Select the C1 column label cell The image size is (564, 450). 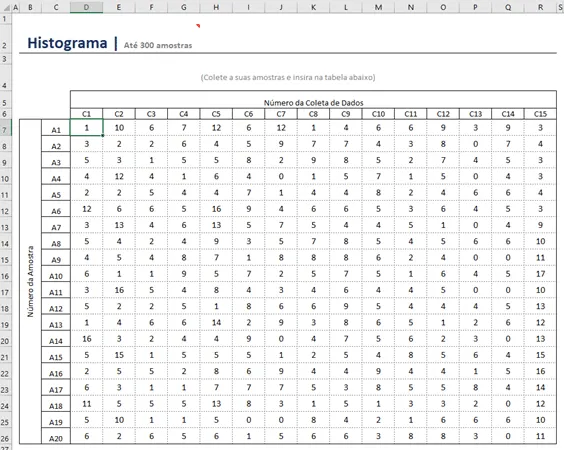pyautogui.click(x=86, y=114)
